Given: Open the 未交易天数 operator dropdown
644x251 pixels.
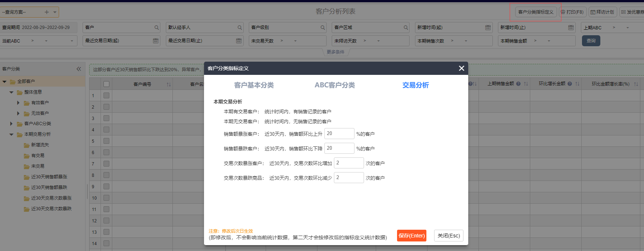Looking at the screenshot, I should tap(295, 41).
